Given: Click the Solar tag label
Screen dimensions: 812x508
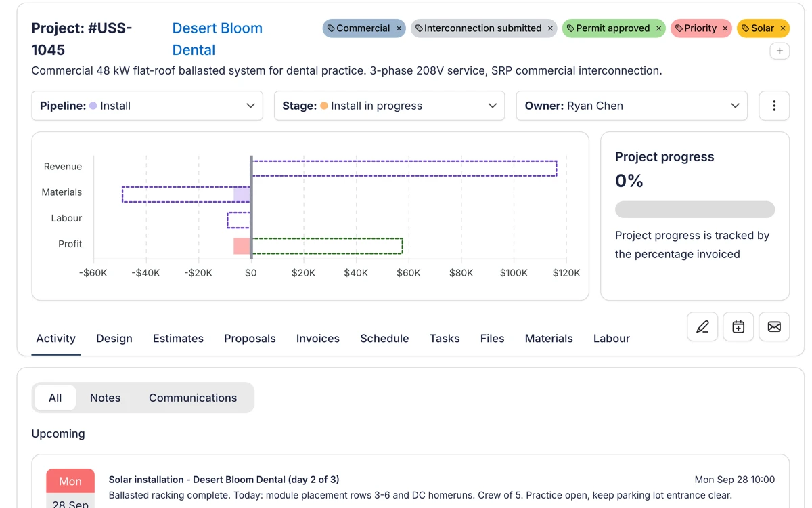Looking at the screenshot, I should (763, 28).
